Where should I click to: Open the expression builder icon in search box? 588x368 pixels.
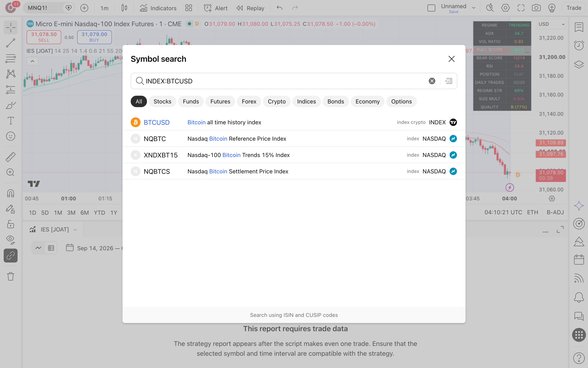pyautogui.click(x=449, y=81)
